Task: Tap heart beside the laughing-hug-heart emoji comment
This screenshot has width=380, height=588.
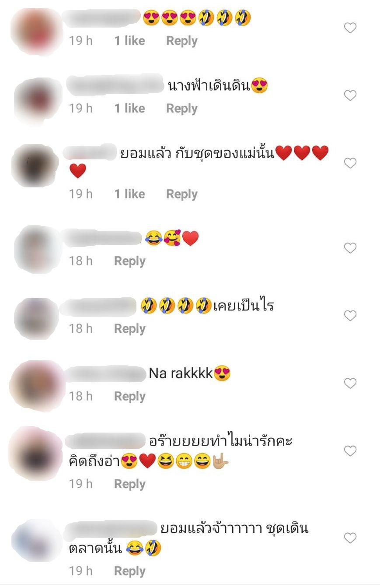Action: (350, 248)
